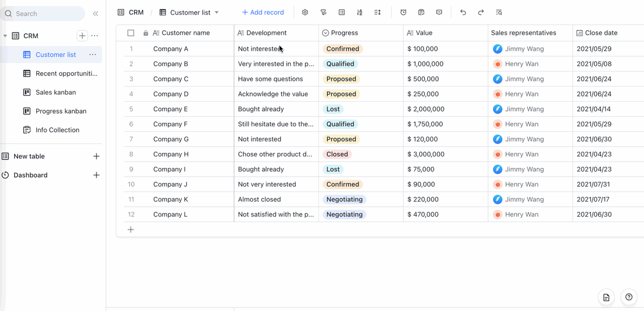The image size is (644, 311).
Task: Open Customer list more options ellipsis
Action: (93, 54)
